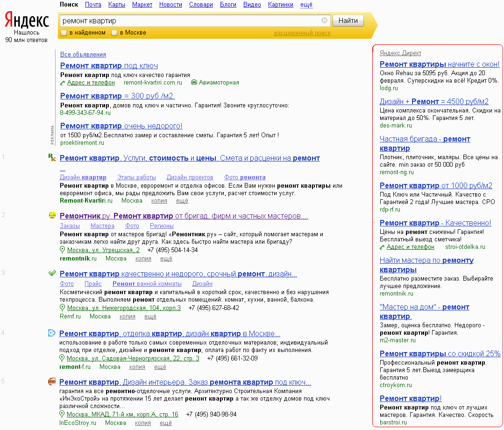Open ad 'Ремонт квартир под ключ'

pyautogui.click(x=109, y=65)
